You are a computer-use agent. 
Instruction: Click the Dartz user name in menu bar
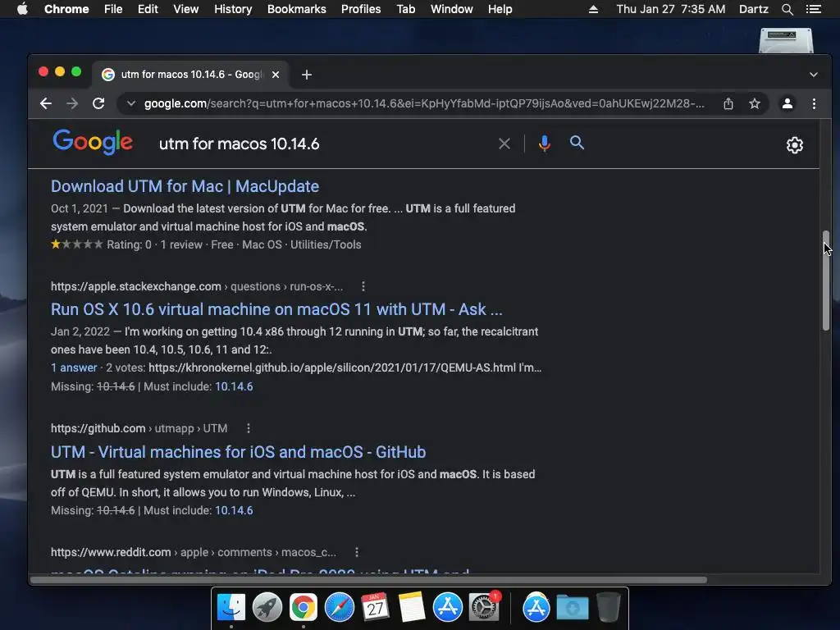(754, 9)
